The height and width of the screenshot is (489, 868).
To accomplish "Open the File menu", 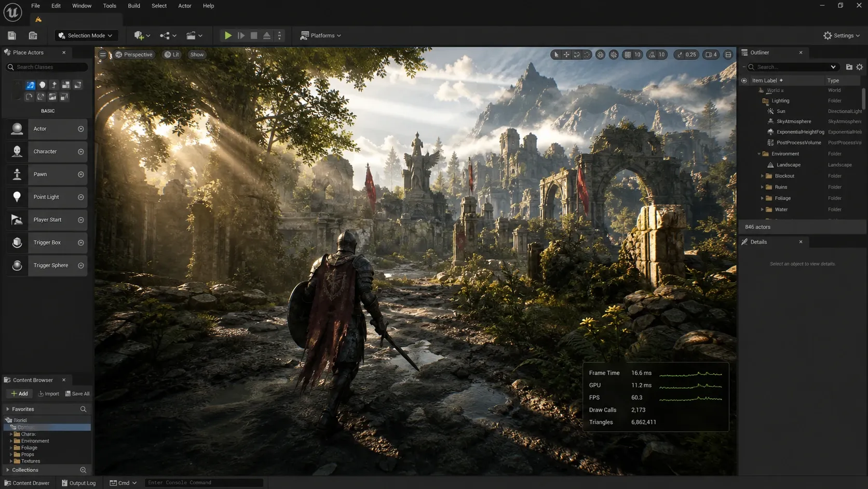I will coord(35,6).
